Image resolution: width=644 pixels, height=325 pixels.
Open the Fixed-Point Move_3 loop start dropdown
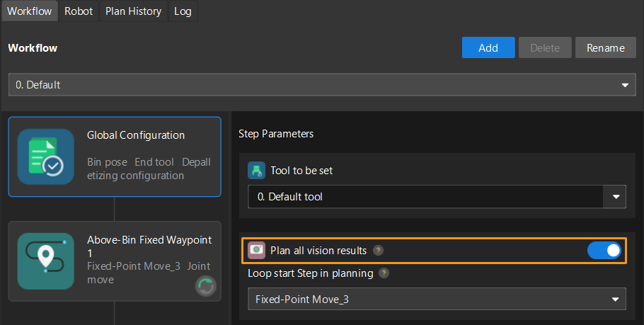[x=437, y=299]
